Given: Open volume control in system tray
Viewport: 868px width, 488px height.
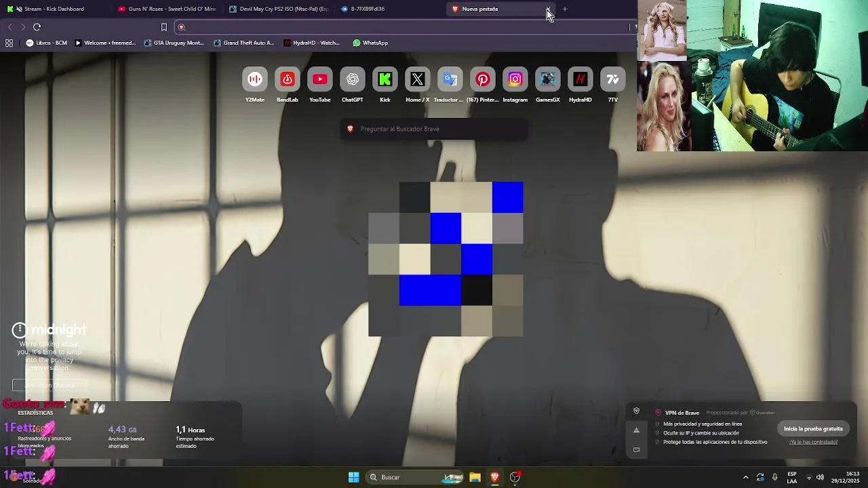Looking at the screenshot, I should pos(820,477).
